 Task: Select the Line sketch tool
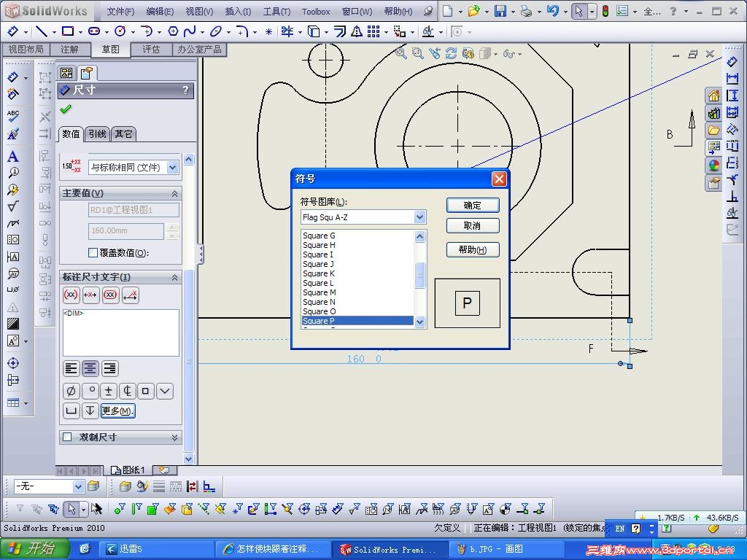[x=41, y=31]
